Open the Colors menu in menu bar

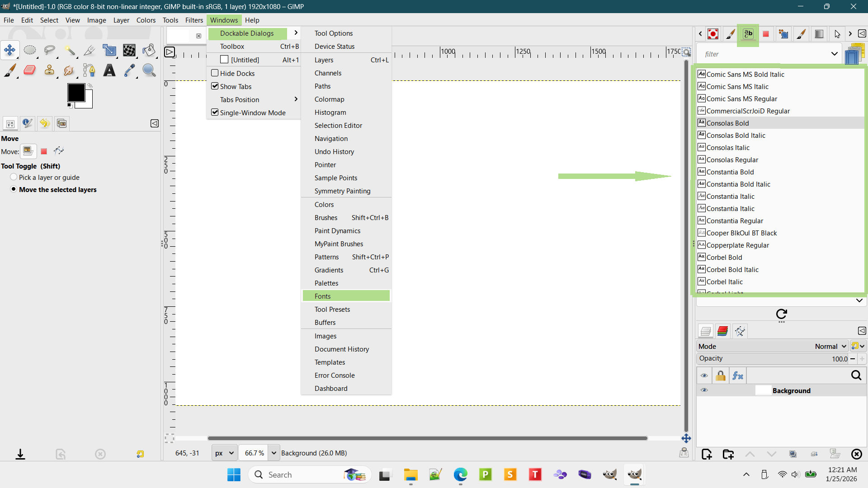tap(146, 20)
